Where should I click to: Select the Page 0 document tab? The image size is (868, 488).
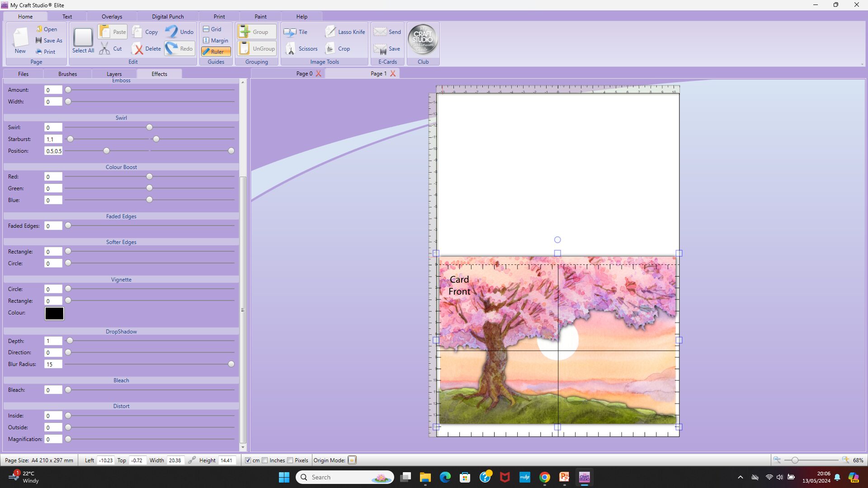pos(304,74)
